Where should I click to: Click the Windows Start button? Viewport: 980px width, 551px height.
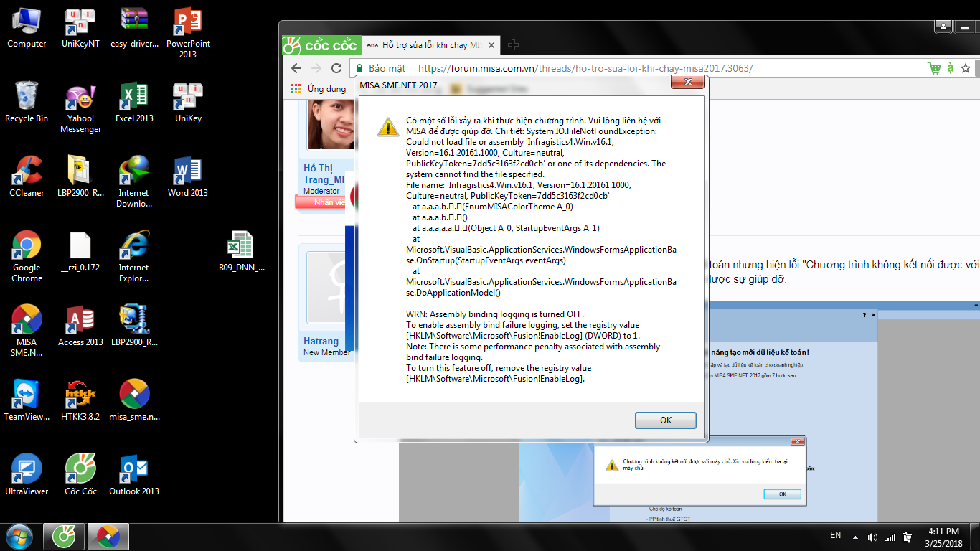pyautogui.click(x=19, y=536)
